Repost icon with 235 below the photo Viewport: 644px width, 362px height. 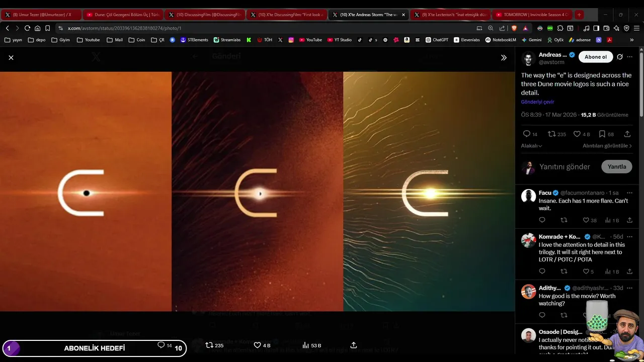click(209, 345)
